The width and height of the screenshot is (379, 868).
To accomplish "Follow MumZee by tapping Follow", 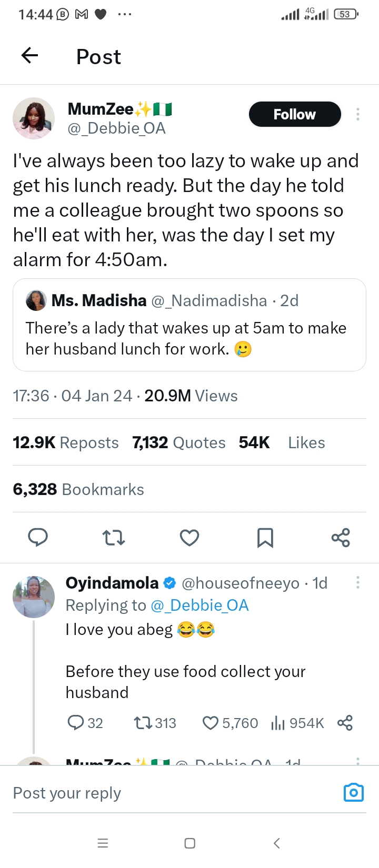I will tap(295, 114).
